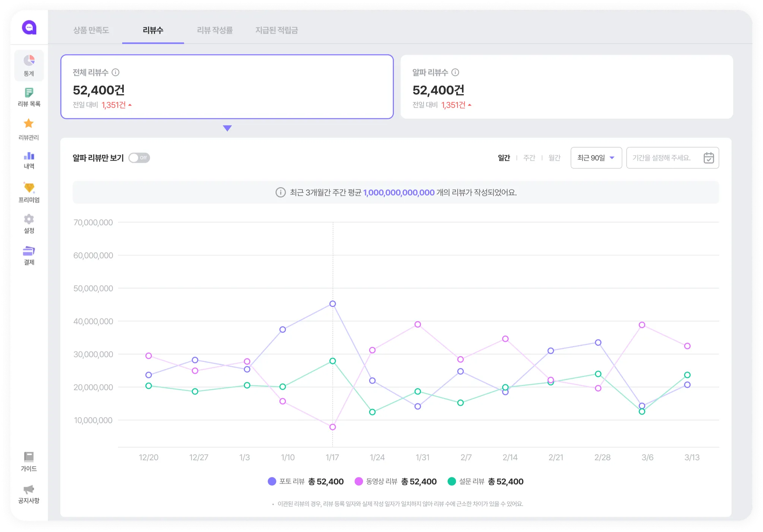
Task: Expand the 최근 90일 dropdown
Action: [x=596, y=158]
